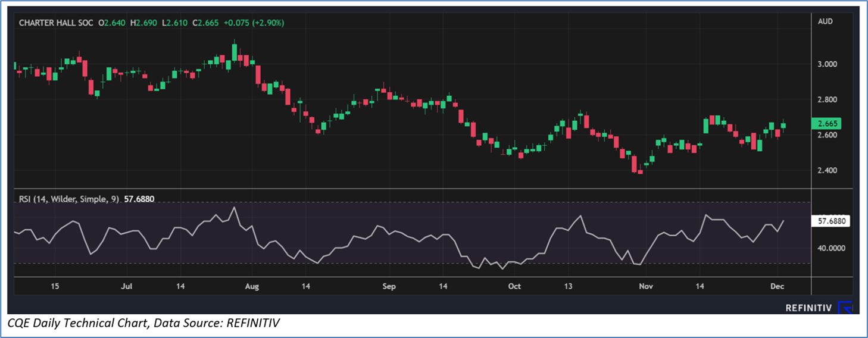Click the 57.6880 RSI axis value tag
Screen dimensions: 868x338
(x=831, y=221)
